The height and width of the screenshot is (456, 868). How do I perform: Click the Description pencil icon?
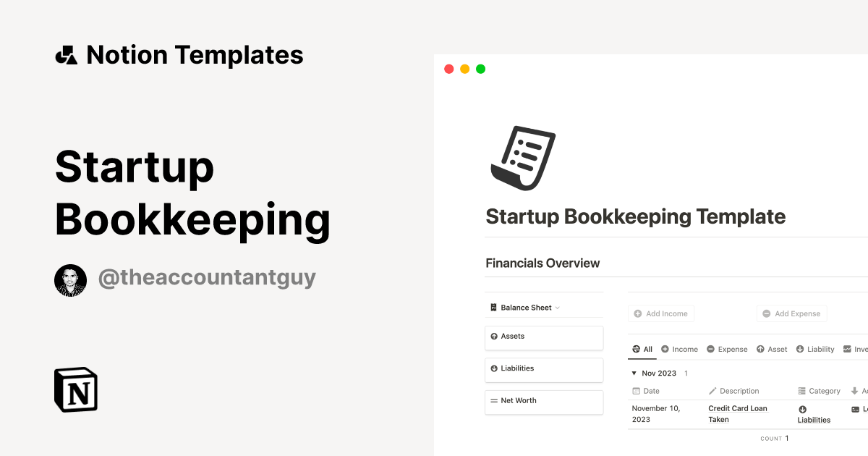tap(712, 391)
